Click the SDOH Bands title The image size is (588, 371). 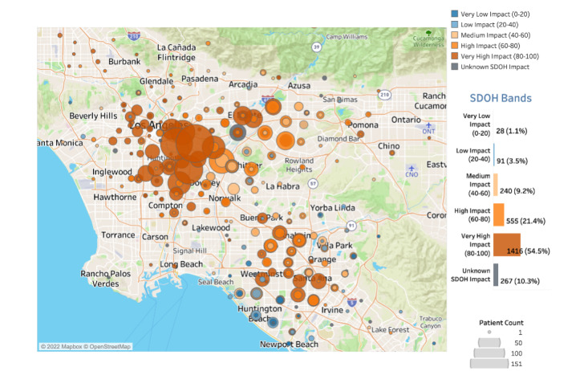501,98
